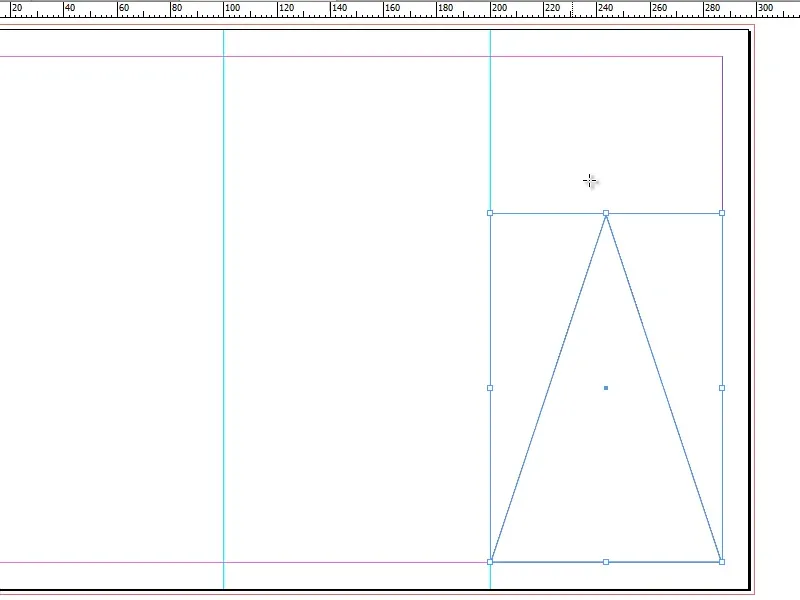
Task: Click the bottom-center handle of the triangle frame
Action: pos(606,562)
